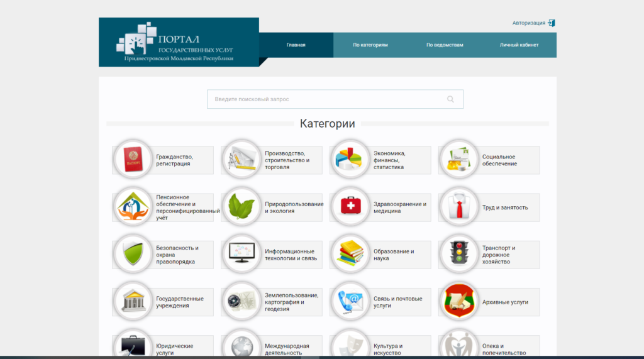This screenshot has width=644, height=359.
Task: Click the map icon for Землепользование, картография
Action: tap(242, 301)
